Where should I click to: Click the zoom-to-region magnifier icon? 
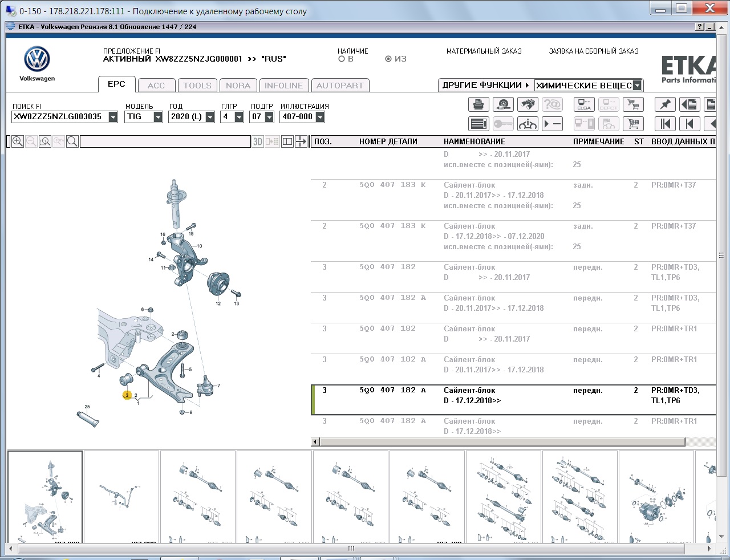click(45, 141)
